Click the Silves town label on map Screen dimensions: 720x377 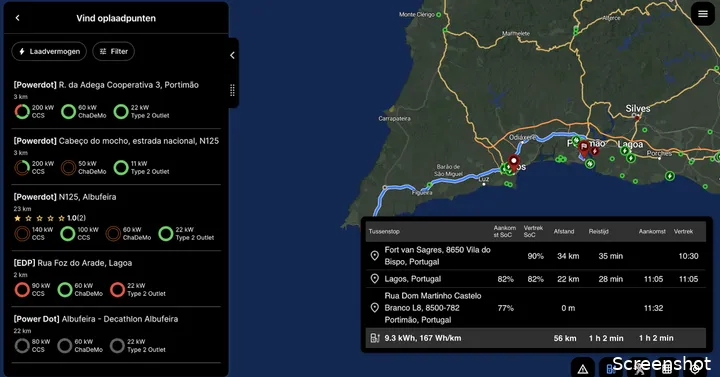tap(638, 109)
